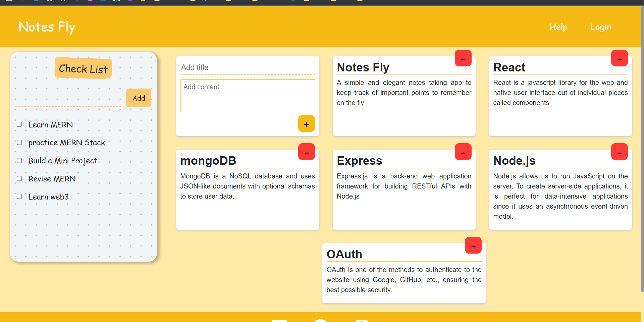Open the Help page
Screen dimensions: 644x322
pyautogui.click(x=558, y=27)
